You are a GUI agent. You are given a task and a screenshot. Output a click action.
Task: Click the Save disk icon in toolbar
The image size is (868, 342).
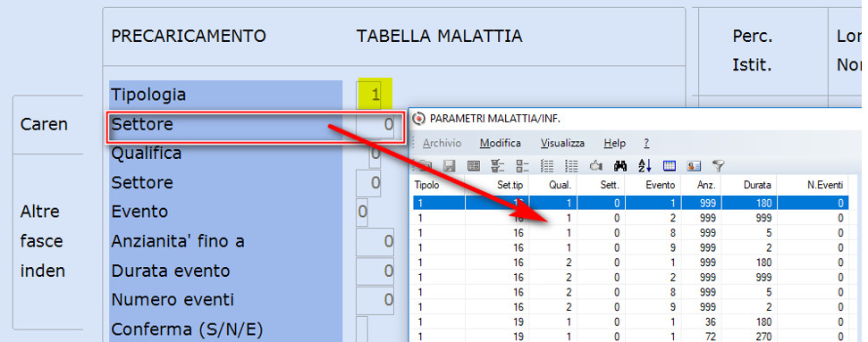[449, 165]
